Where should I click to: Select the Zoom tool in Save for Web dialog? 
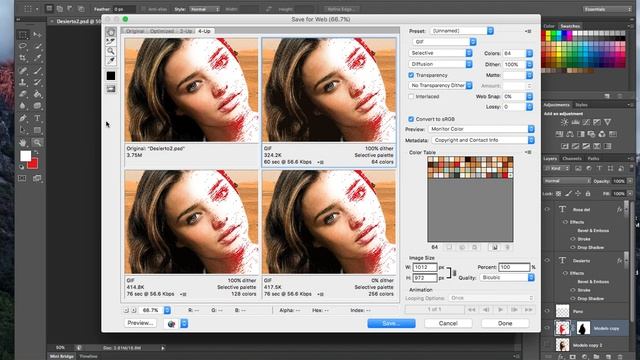pos(111,51)
